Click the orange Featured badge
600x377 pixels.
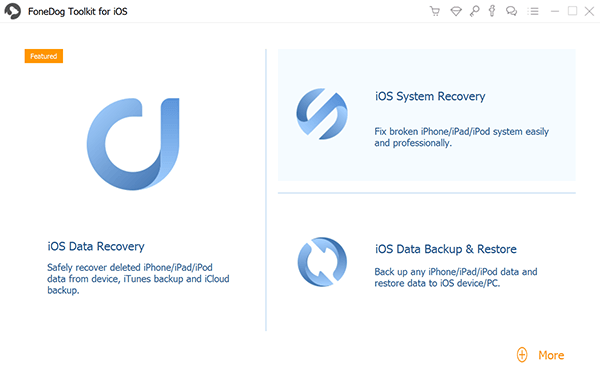pyautogui.click(x=44, y=56)
